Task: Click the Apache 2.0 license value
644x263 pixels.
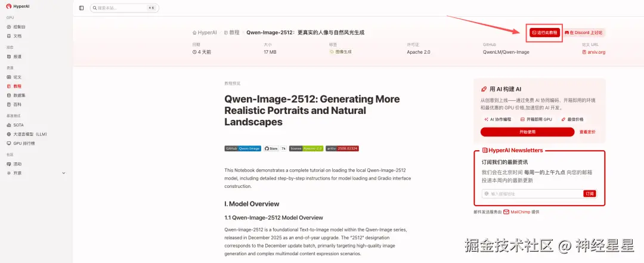Action: pyautogui.click(x=419, y=52)
